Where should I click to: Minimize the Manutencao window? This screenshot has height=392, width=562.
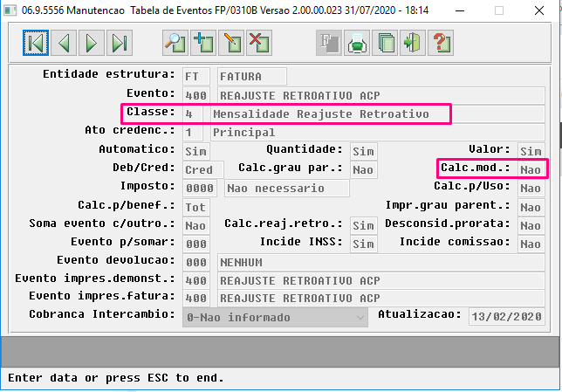click(x=460, y=10)
